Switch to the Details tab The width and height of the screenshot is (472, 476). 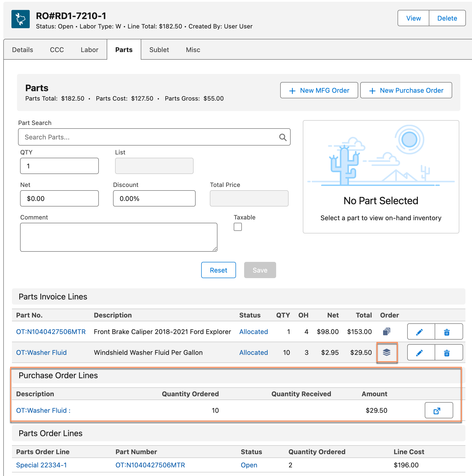point(23,50)
